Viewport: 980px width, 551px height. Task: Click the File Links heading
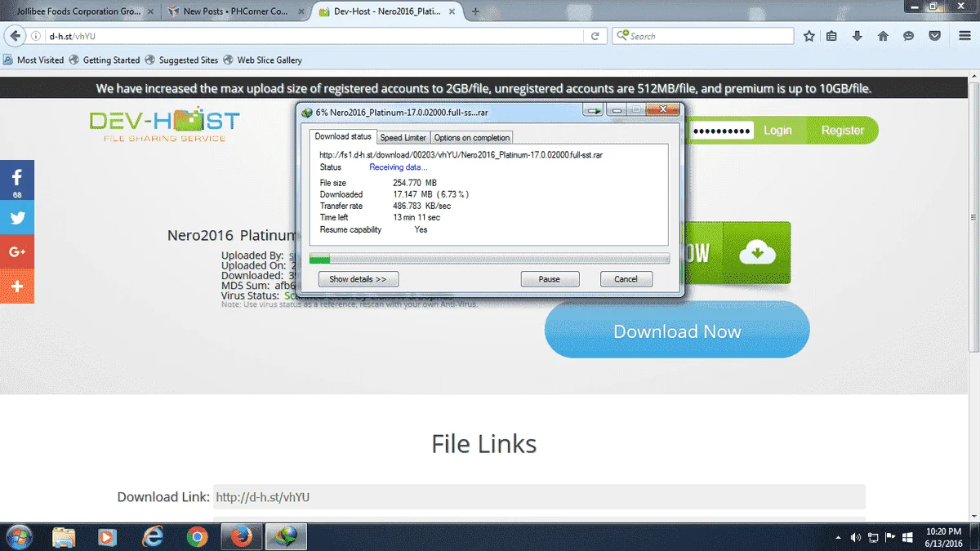coord(484,444)
